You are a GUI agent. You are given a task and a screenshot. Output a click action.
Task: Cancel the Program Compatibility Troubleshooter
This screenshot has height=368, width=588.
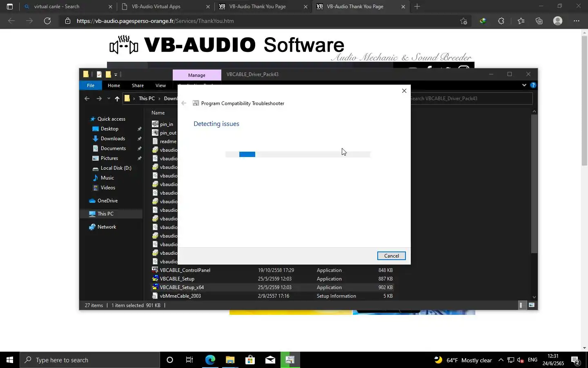[x=391, y=256]
